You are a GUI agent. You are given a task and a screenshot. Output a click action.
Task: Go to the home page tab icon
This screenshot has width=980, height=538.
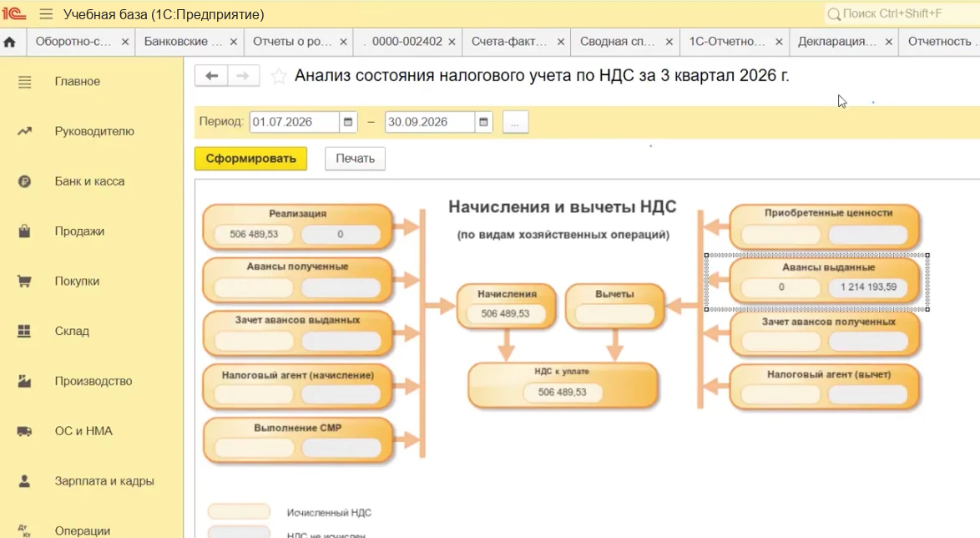coord(9,42)
